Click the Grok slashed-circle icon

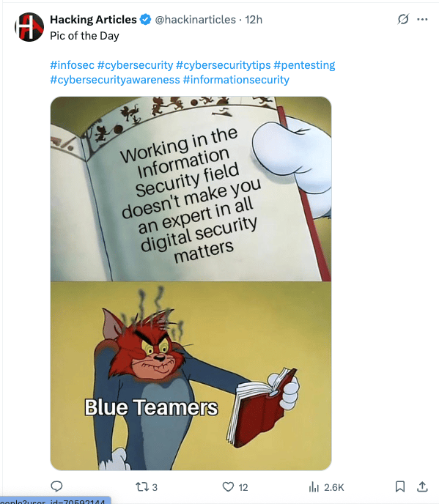[403, 19]
